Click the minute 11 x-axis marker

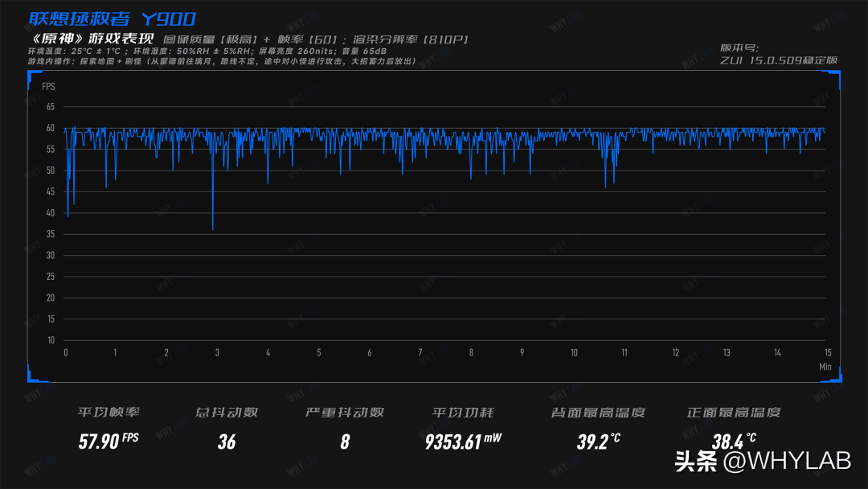coord(624,353)
